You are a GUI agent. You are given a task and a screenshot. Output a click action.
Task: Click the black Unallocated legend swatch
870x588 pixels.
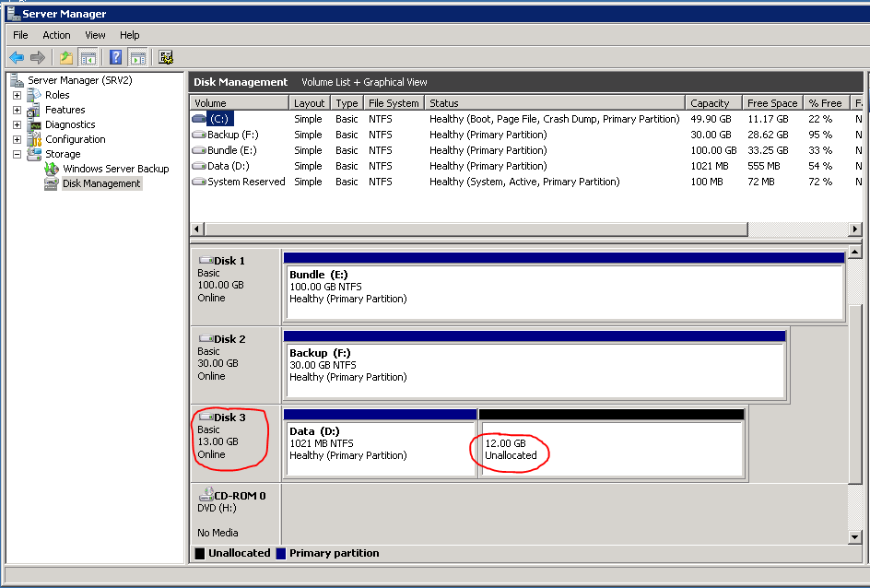point(200,553)
